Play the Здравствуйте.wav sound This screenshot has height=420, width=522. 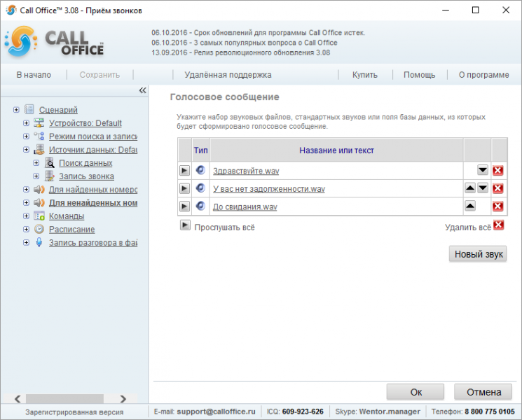[x=184, y=171]
